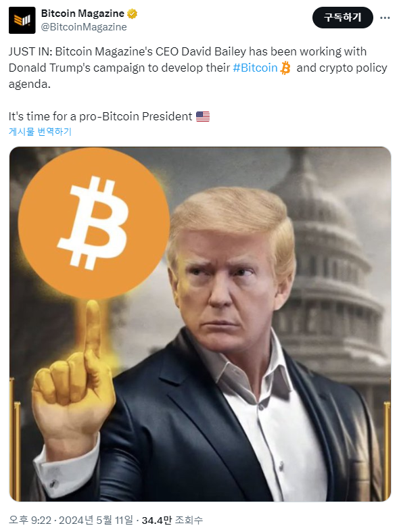View the 34.4만 조회수 view count

(172, 520)
